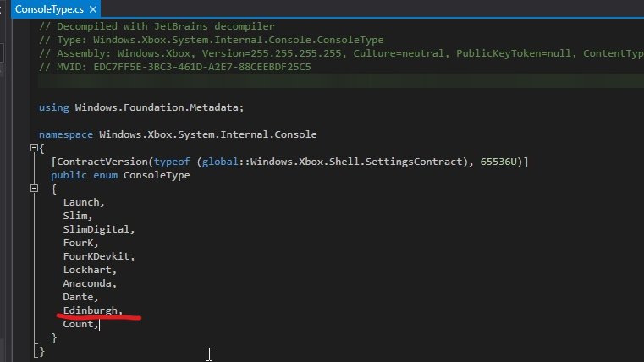Click 'Windows.Foundation.Metadata;' in the using line
Screen dimensions: 644x362
(159, 107)
